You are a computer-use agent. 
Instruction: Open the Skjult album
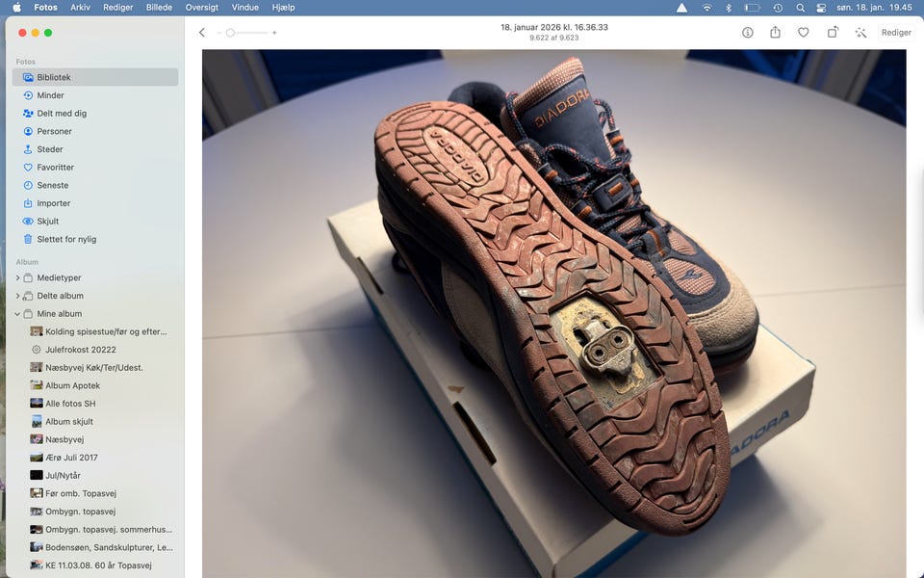click(95, 222)
